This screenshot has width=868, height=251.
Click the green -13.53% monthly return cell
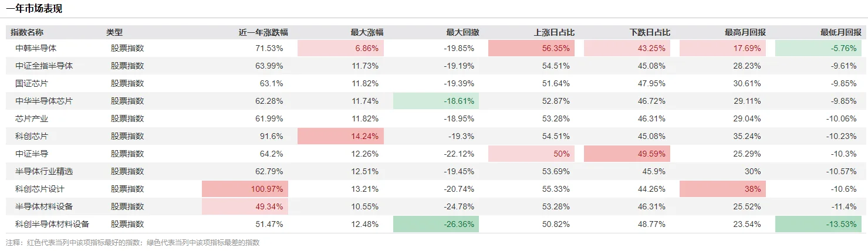(819, 225)
